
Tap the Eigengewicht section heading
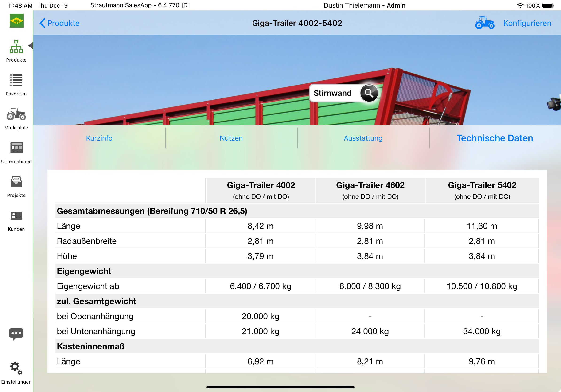pyautogui.click(x=84, y=271)
